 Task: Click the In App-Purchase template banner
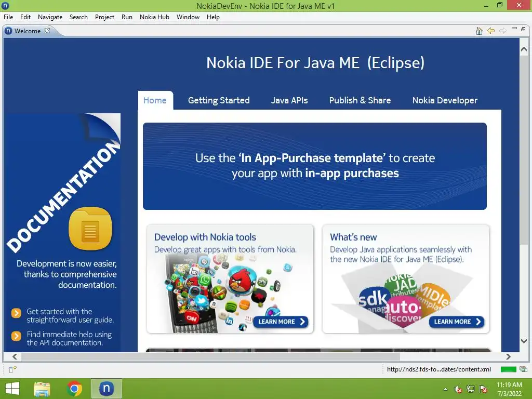pos(315,166)
